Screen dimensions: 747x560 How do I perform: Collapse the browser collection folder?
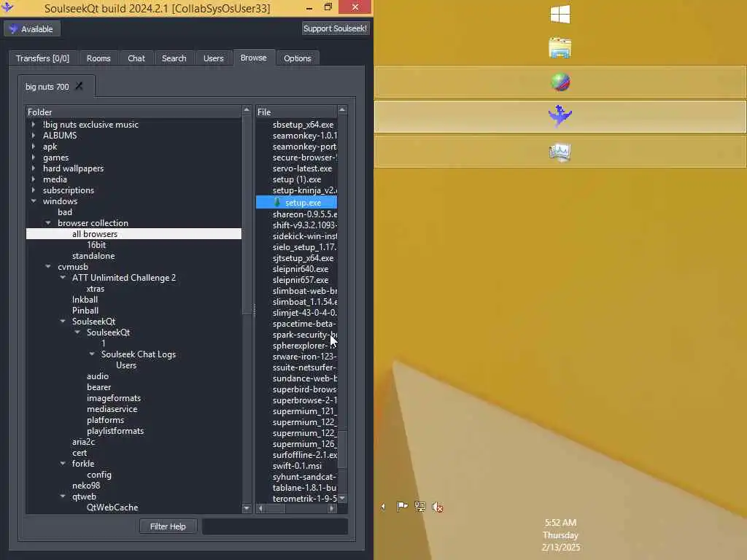tap(48, 223)
